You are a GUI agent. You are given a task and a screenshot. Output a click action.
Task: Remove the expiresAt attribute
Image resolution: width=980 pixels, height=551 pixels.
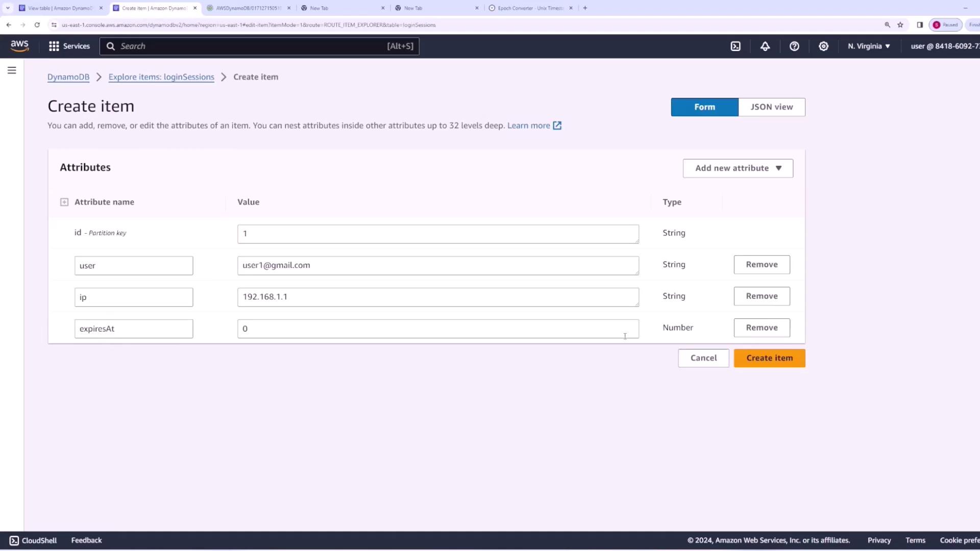tap(762, 328)
